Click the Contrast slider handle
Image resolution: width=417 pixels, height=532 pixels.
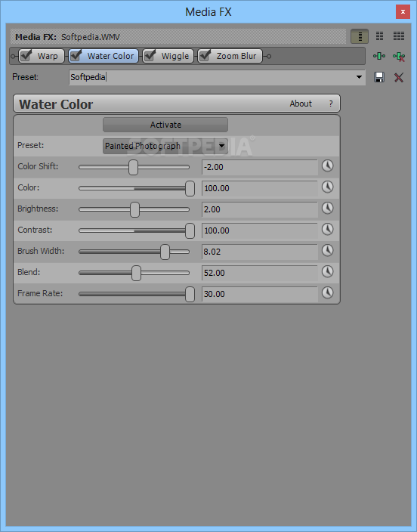(190, 230)
